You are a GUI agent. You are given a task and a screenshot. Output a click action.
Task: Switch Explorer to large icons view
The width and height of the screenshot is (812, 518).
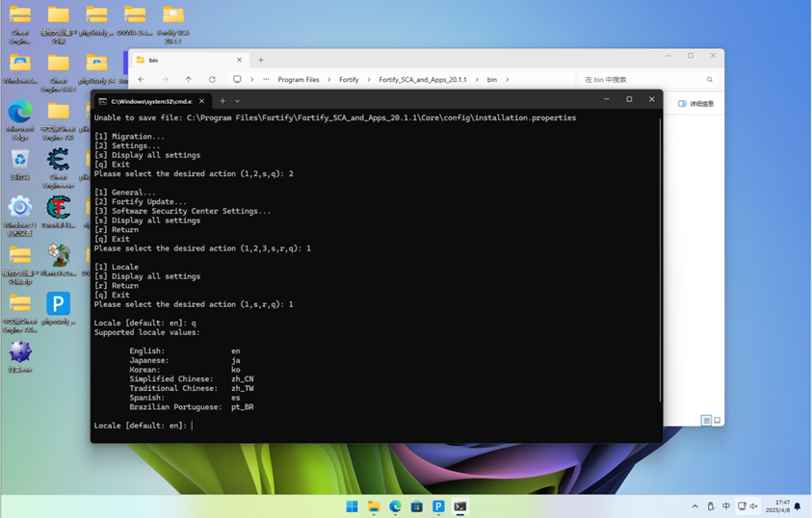click(x=718, y=420)
